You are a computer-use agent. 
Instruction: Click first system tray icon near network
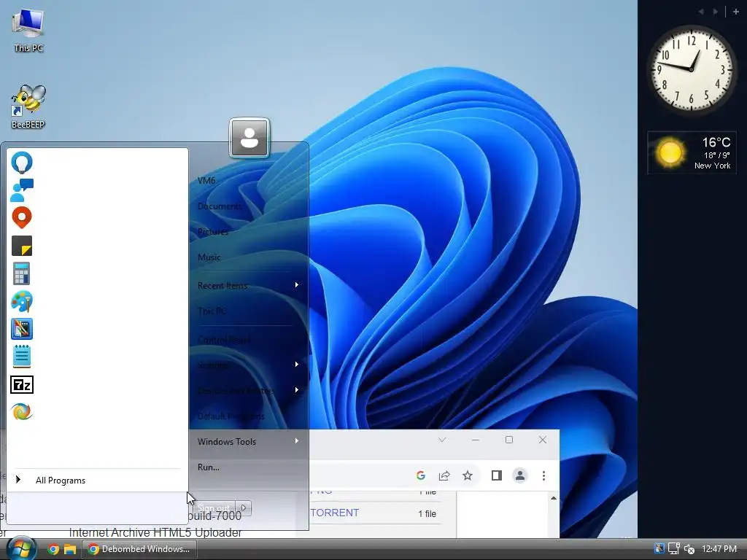[659, 549]
